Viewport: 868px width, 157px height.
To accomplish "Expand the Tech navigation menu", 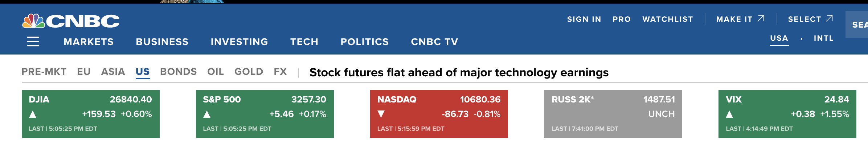I will tap(304, 42).
